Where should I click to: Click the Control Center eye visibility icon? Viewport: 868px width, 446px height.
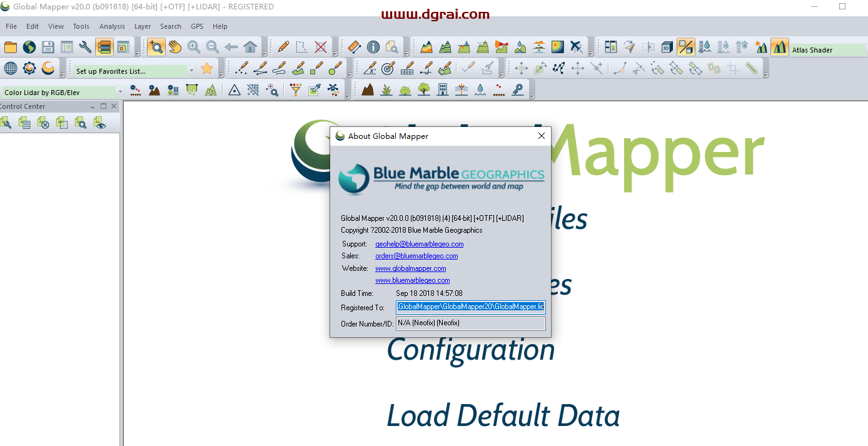[x=99, y=123]
